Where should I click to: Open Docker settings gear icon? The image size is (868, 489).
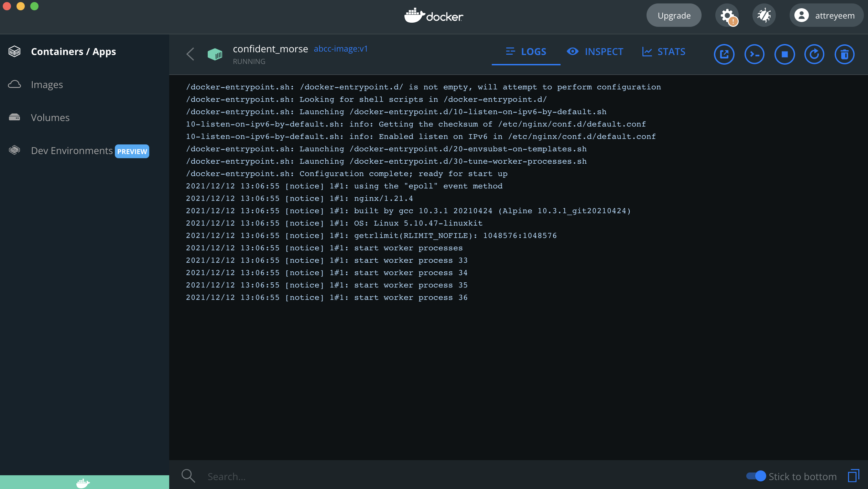[x=727, y=15]
